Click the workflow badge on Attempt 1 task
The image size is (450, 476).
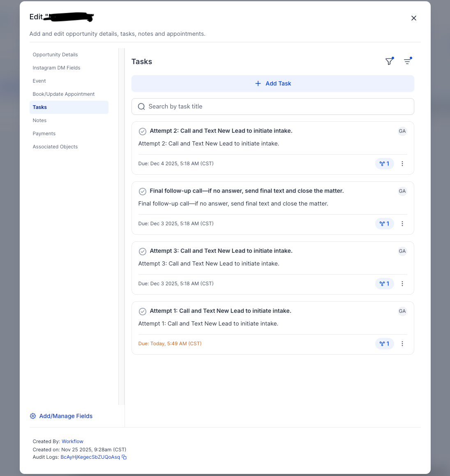coord(384,343)
